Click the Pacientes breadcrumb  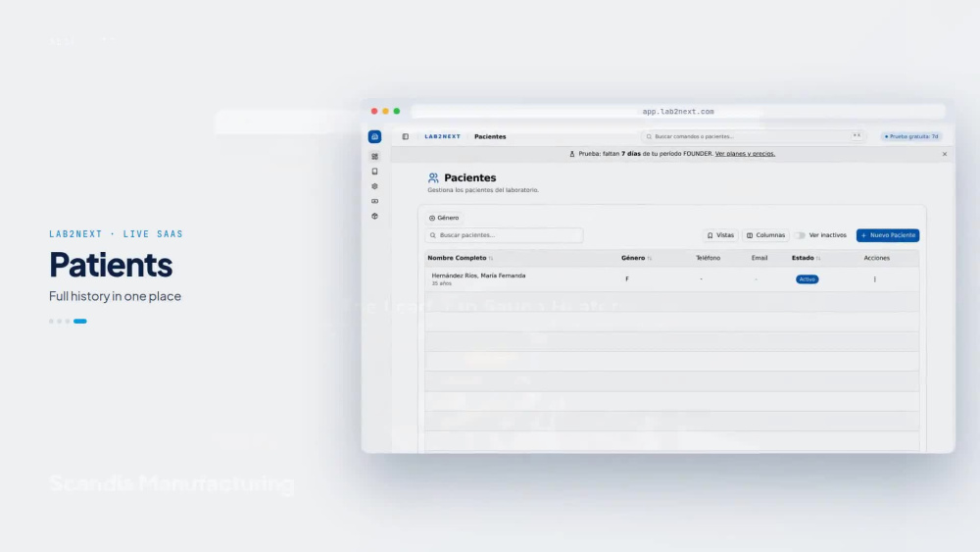click(x=490, y=136)
